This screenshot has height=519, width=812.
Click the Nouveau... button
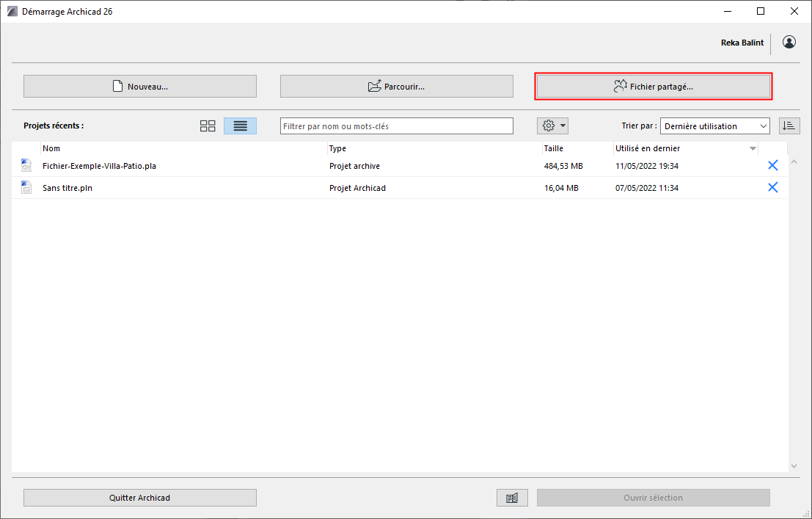pos(140,86)
